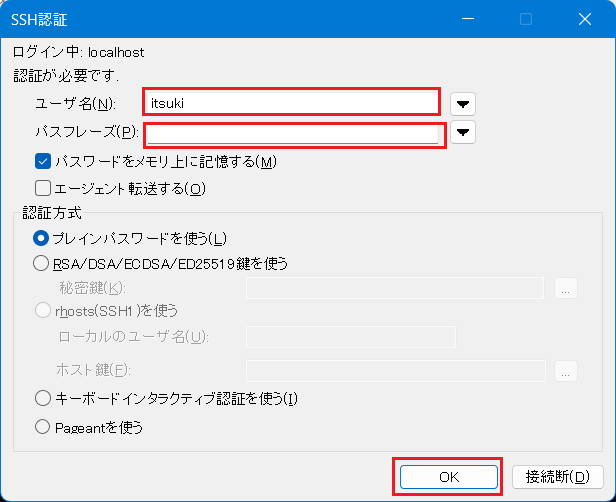Expand the パスフレーズ dropdown arrow

462,132
